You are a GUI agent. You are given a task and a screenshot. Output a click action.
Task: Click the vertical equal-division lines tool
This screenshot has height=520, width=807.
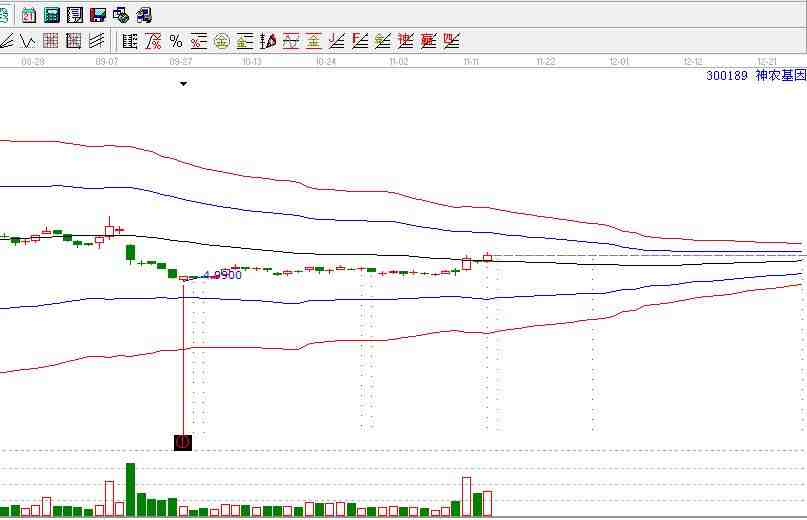pos(130,41)
